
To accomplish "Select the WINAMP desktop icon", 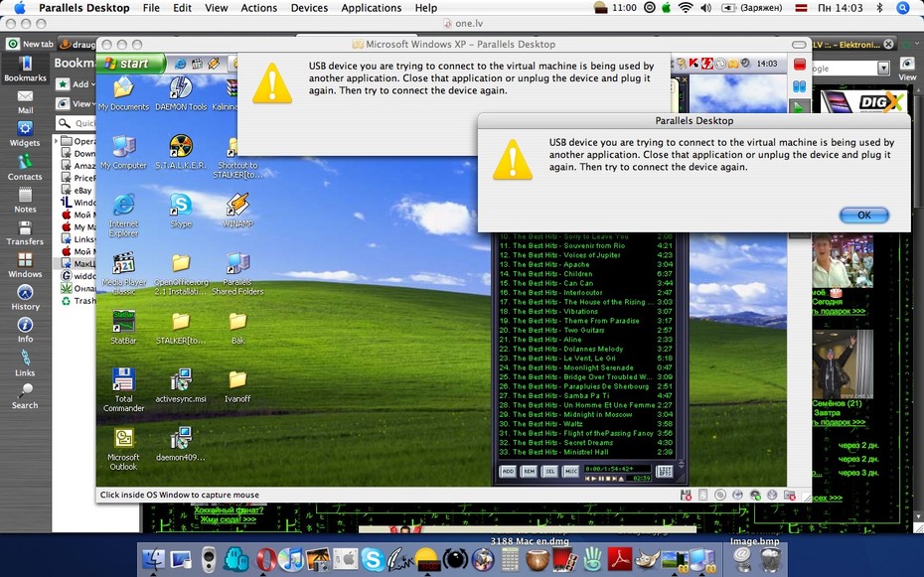I will pyautogui.click(x=237, y=211).
